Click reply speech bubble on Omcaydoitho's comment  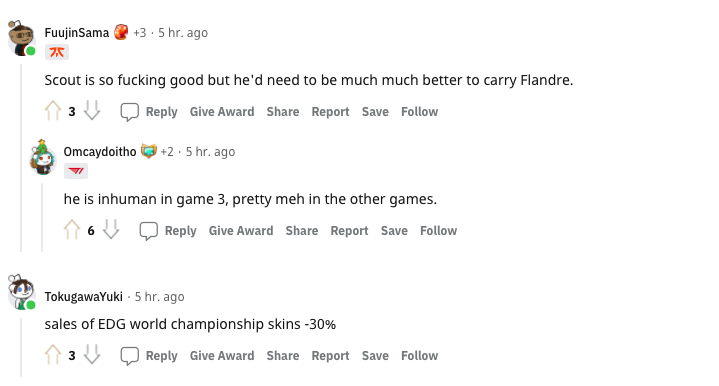pos(149,231)
